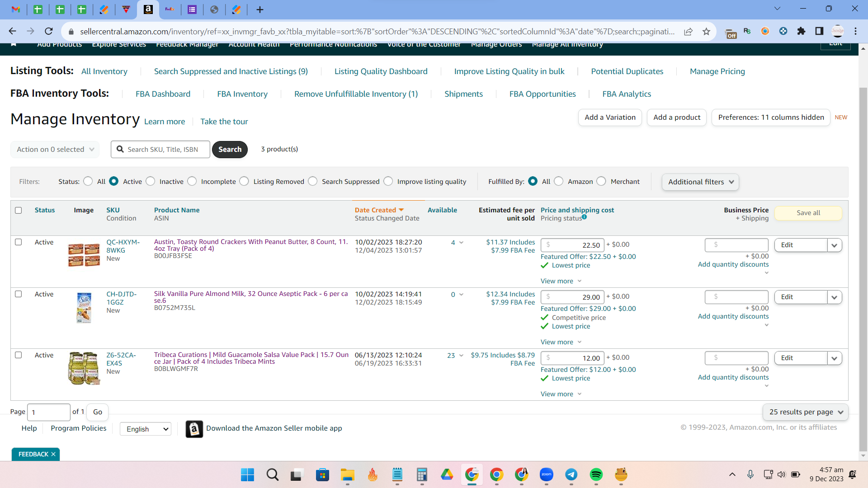Click the Pricing status info icon
Image resolution: width=868 pixels, height=488 pixels.
(x=584, y=217)
